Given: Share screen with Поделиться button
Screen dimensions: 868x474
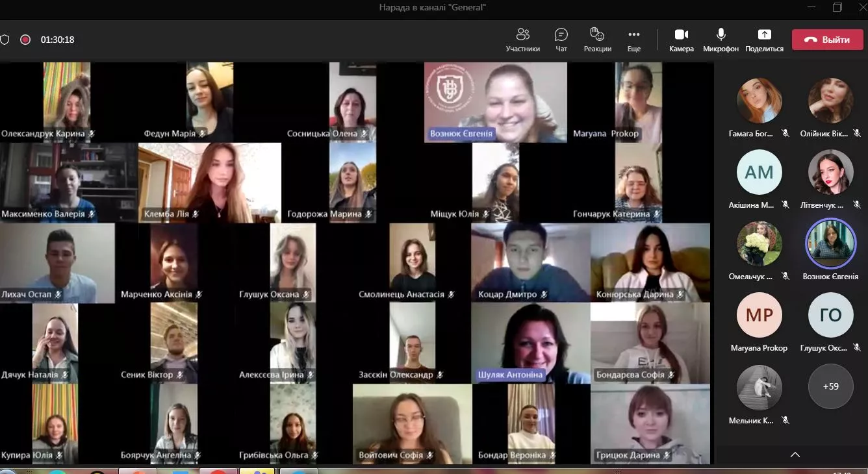Looking at the screenshot, I should [x=764, y=40].
